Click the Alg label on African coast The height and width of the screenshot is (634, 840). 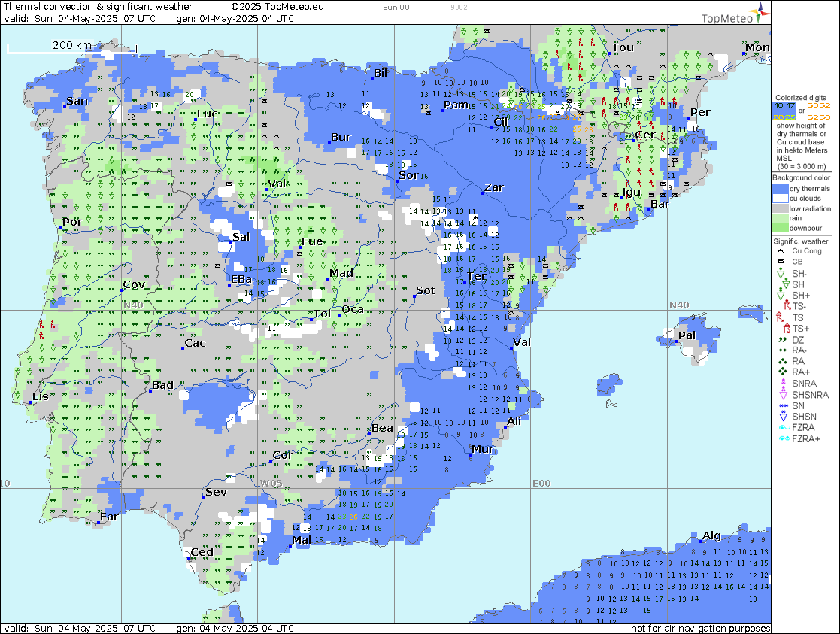click(711, 535)
